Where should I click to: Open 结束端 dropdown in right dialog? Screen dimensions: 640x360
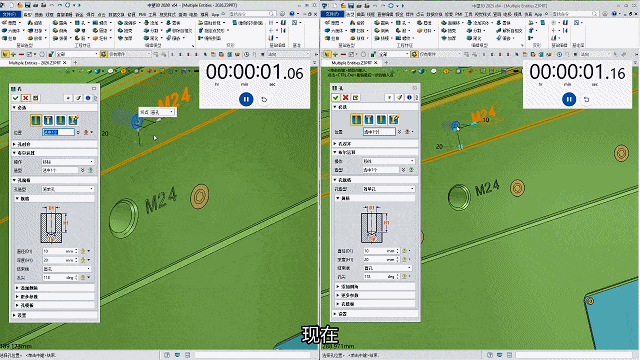pyautogui.click(x=387, y=268)
